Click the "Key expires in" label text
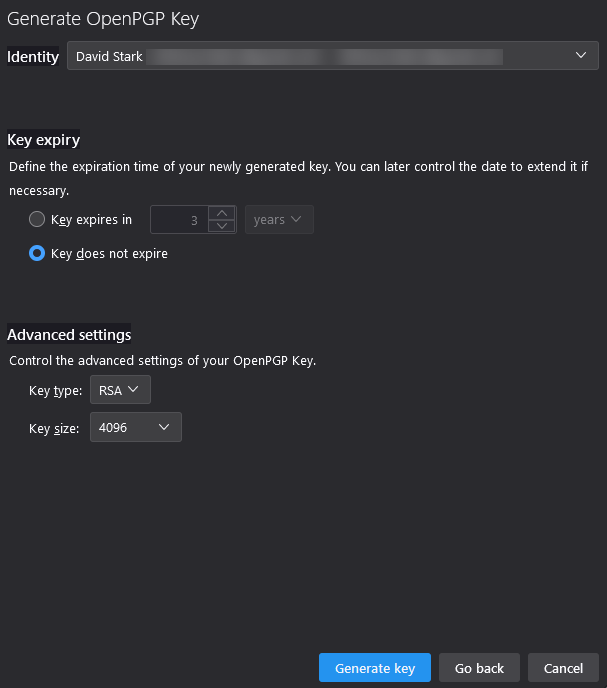607x688 pixels. 91,220
